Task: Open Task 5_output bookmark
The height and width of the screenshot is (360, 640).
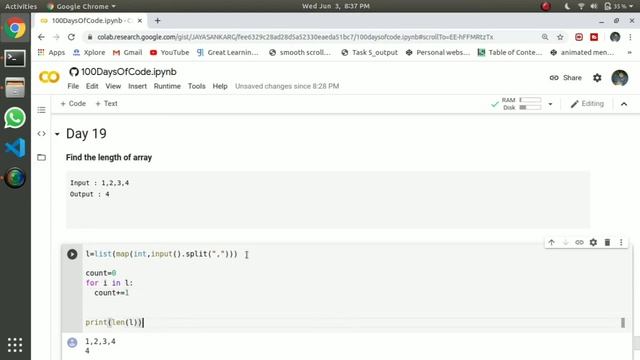Action: click(369, 52)
